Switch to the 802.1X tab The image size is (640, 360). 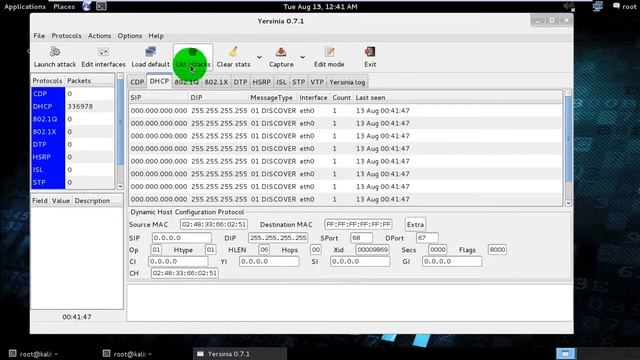tap(216, 82)
